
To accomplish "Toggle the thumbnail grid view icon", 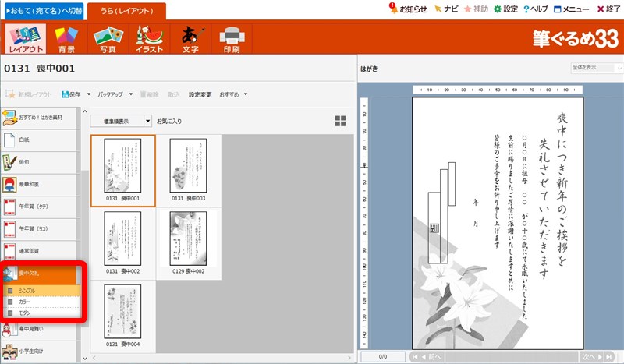I will [340, 121].
